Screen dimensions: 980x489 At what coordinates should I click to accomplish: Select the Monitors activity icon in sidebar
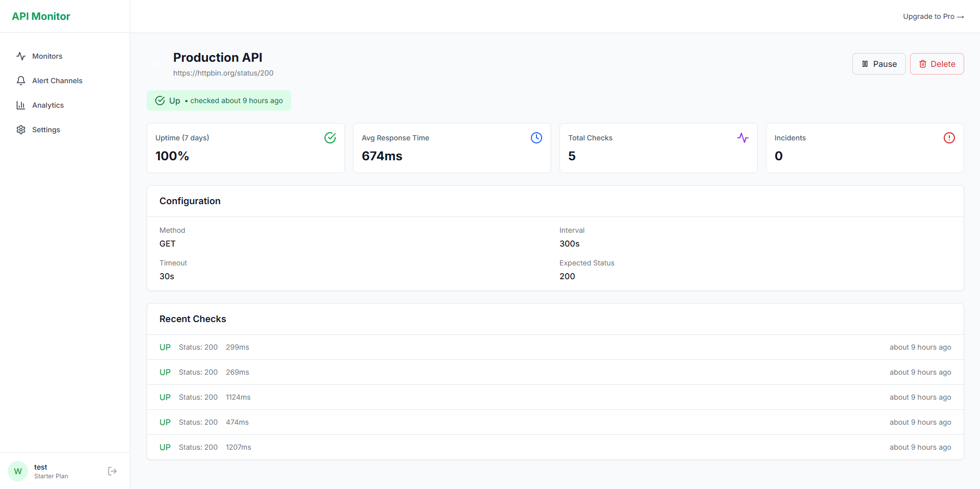coord(20,56)
